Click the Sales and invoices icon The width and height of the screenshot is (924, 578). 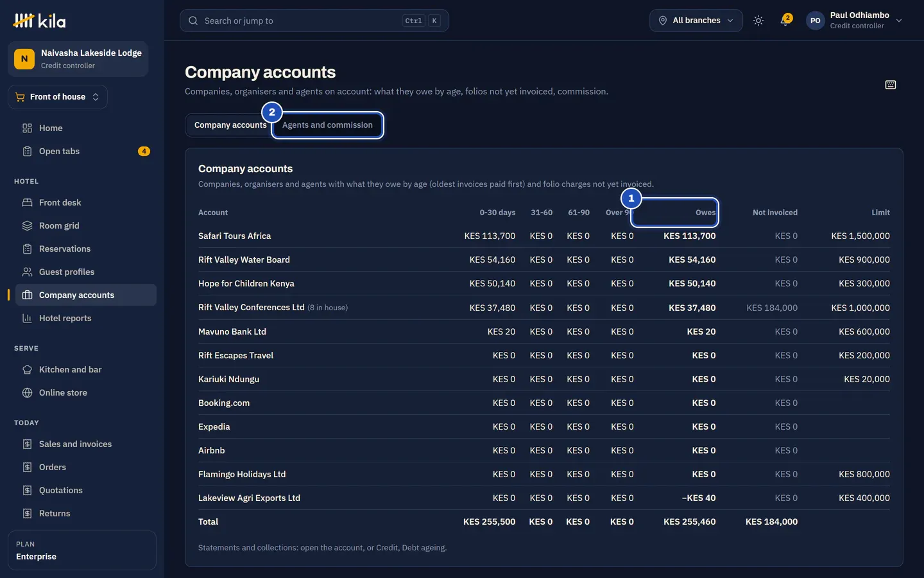pyautogui.click(x=27, y=444)
